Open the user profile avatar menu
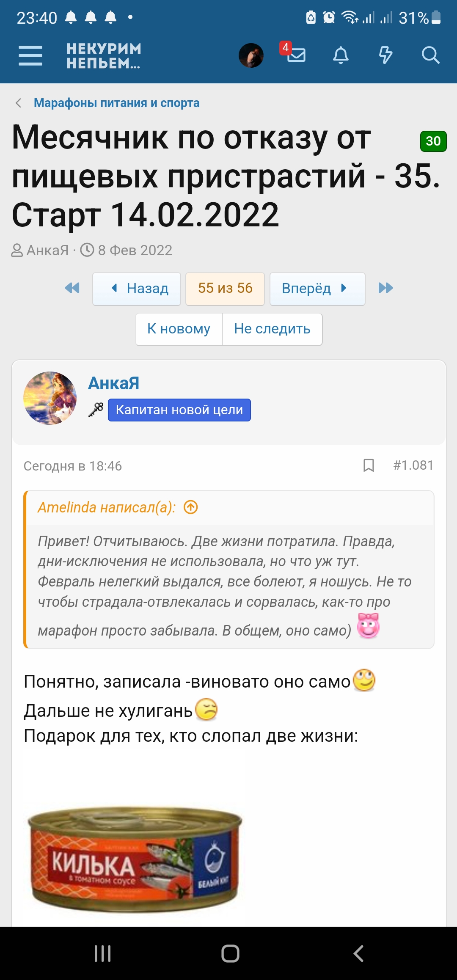The height and width of the screenshot is (980, 457). pyautogui.click(x=251, y=55)
